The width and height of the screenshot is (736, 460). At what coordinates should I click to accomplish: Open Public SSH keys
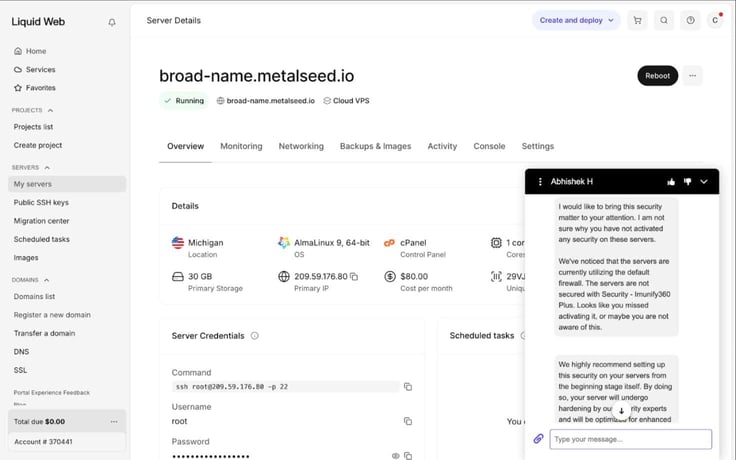point(41,202)
